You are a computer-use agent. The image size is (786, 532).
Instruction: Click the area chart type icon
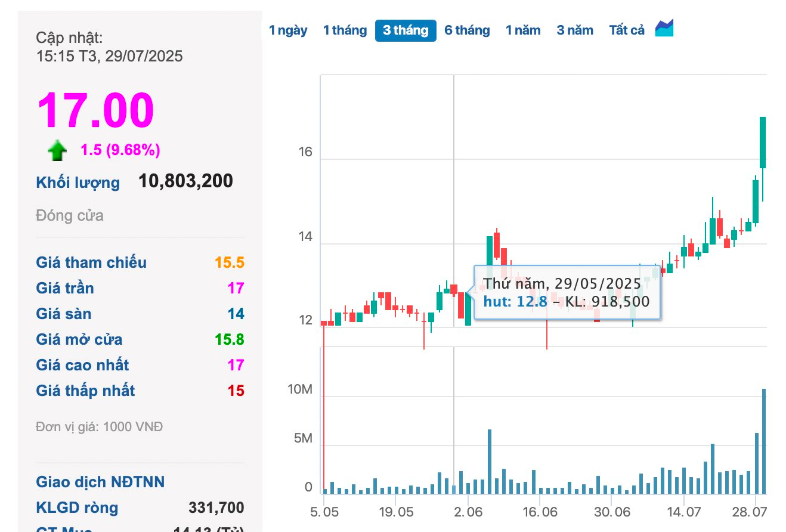click(x=664, y=29)
